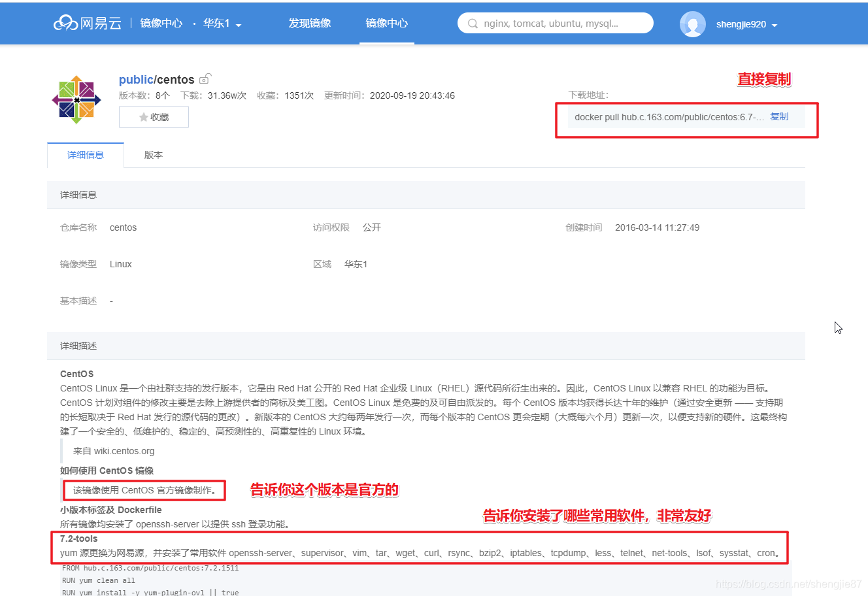Click the update time 2020-09-19 20:43:46

click(x=412, y=95)
